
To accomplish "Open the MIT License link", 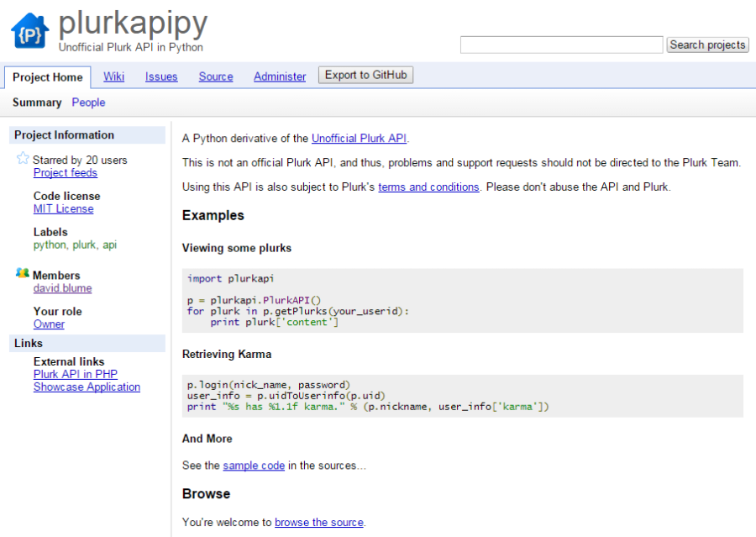I will pos(64,209).
